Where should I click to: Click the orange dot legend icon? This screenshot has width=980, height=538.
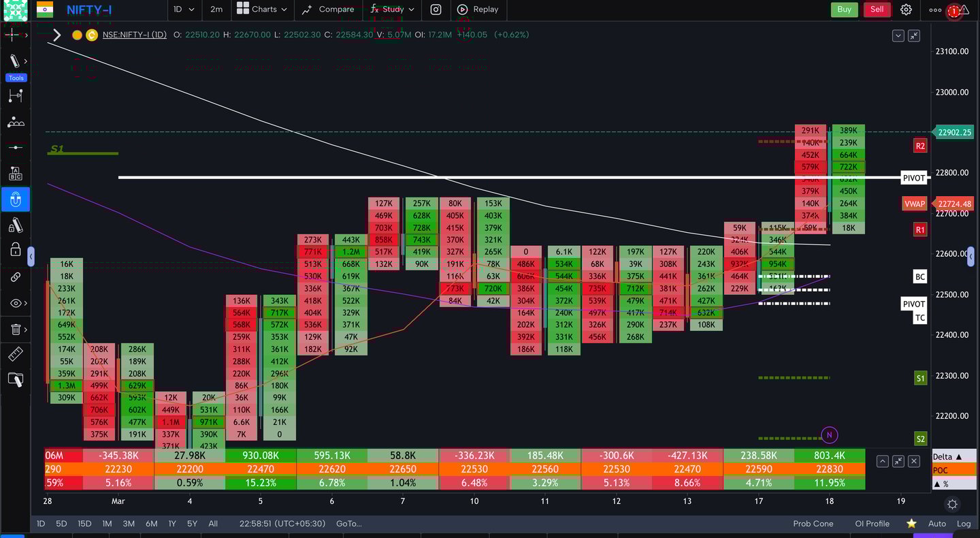[77, 35]
